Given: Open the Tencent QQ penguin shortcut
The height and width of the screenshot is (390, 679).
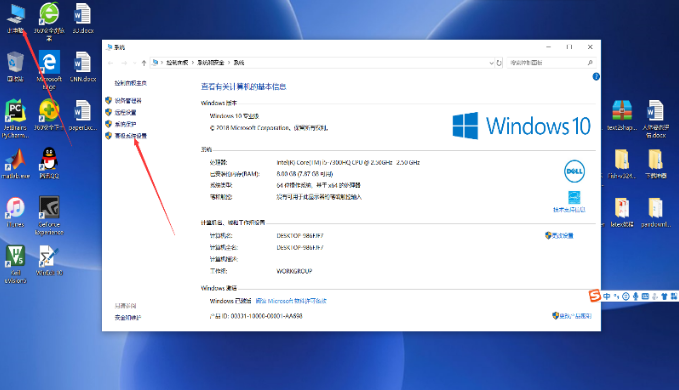Looking at the screenshot, I should point(49,163).
